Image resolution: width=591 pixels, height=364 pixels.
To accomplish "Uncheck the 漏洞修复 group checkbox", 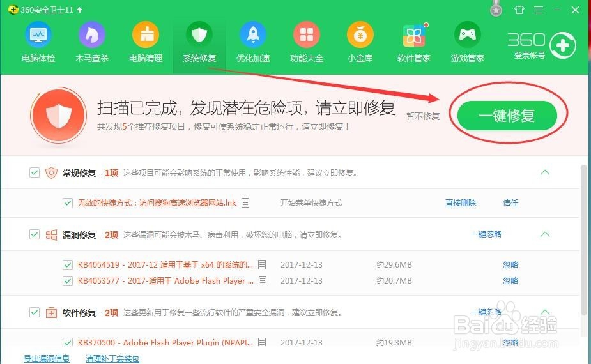I will point(35,234).
